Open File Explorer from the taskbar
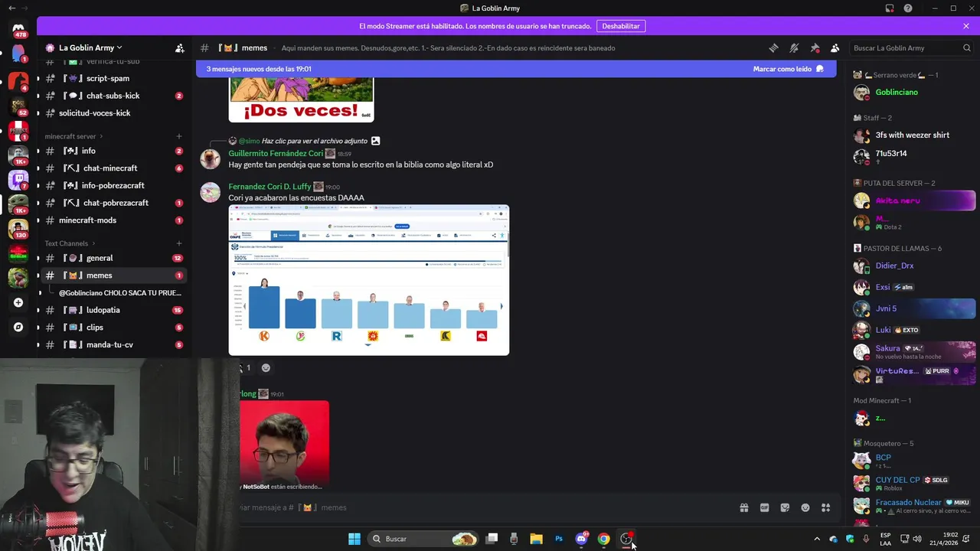 536,539
